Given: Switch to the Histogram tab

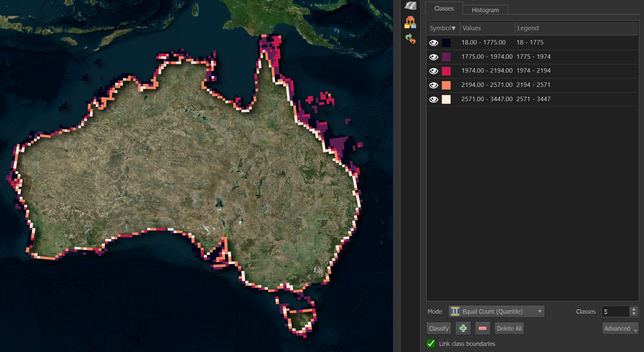Looking at the screenshot, I should pyautogui.click(x=485, y=10).
